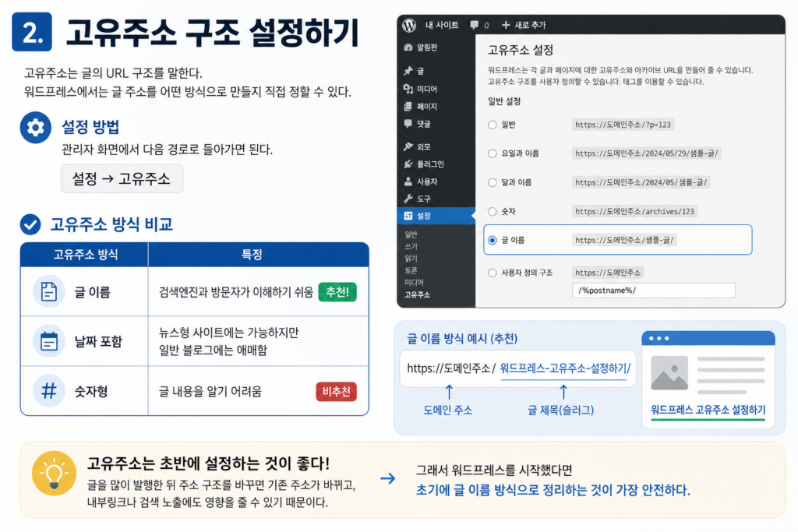
Task: Open the 토론 settings submenu item
Action: coord(411,270)
